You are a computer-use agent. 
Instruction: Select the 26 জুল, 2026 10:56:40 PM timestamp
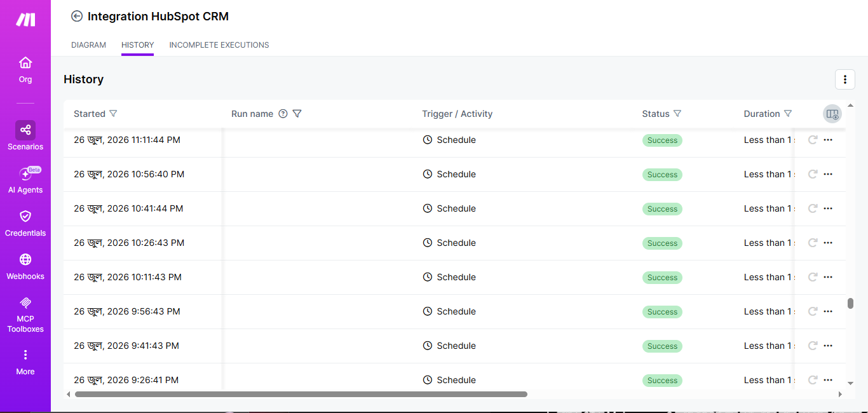point(129,174)
